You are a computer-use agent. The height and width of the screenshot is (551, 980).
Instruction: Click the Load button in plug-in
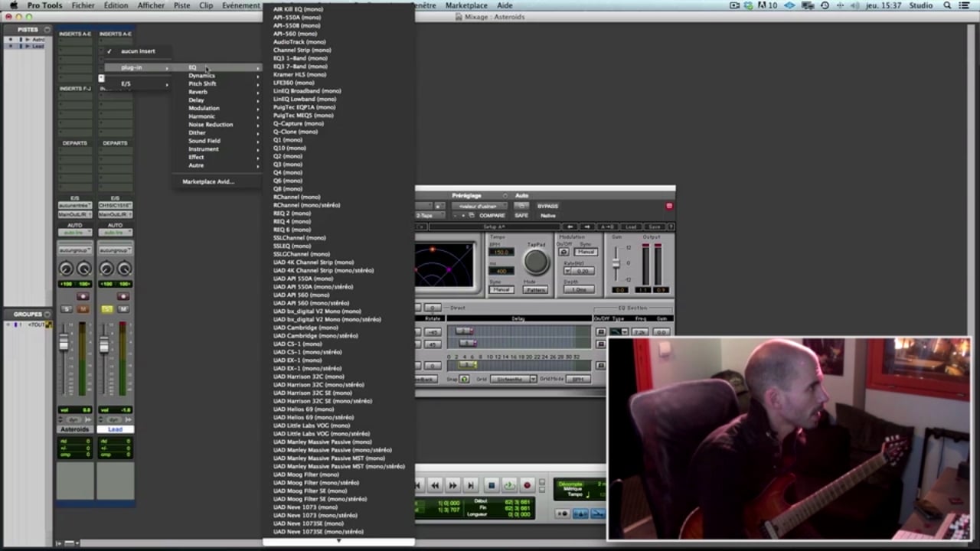631,227
